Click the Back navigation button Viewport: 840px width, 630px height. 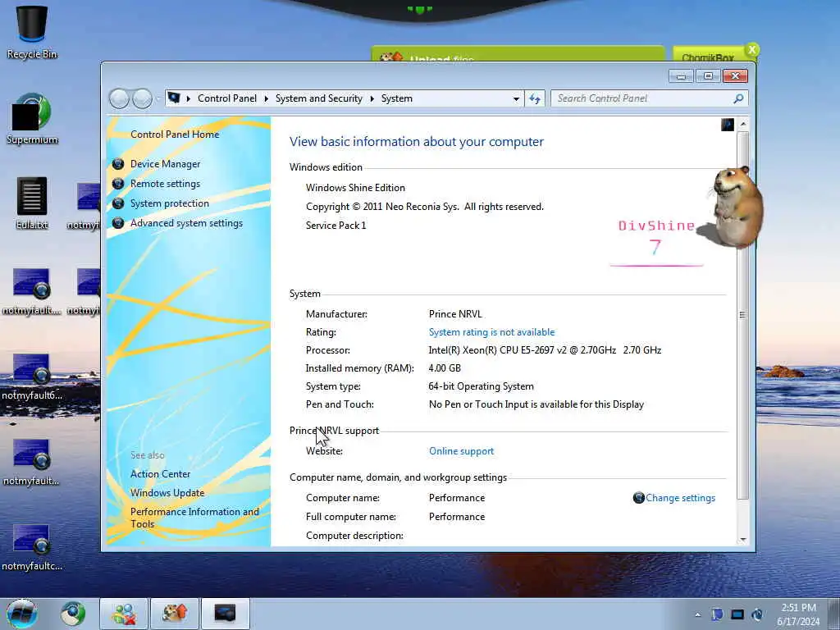[x=120, y=98]
